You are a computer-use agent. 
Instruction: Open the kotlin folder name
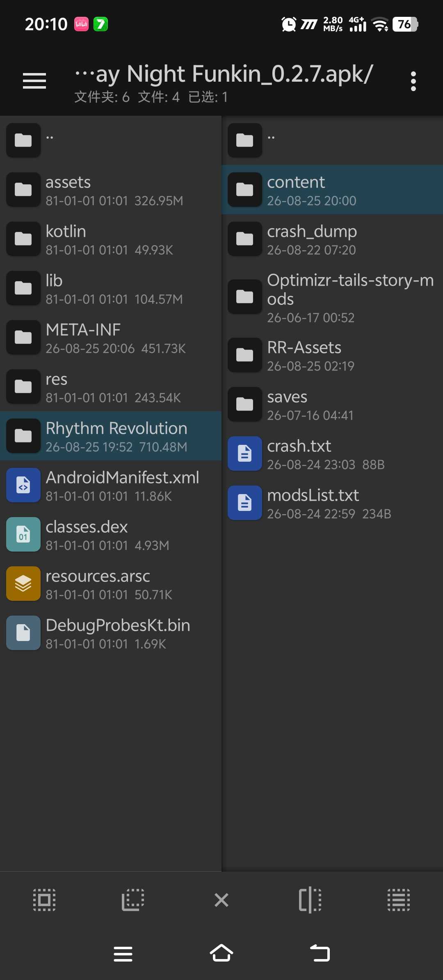tap(66, 231)
